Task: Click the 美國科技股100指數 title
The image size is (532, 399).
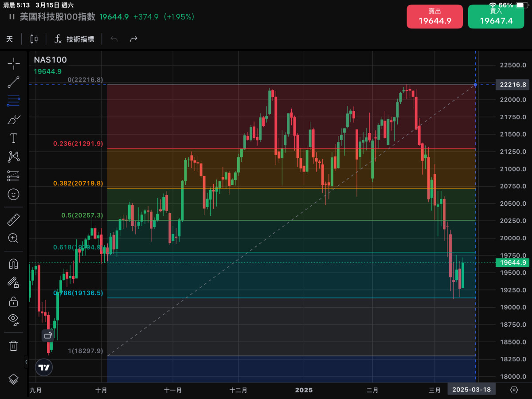Action: tap(58, 17)
